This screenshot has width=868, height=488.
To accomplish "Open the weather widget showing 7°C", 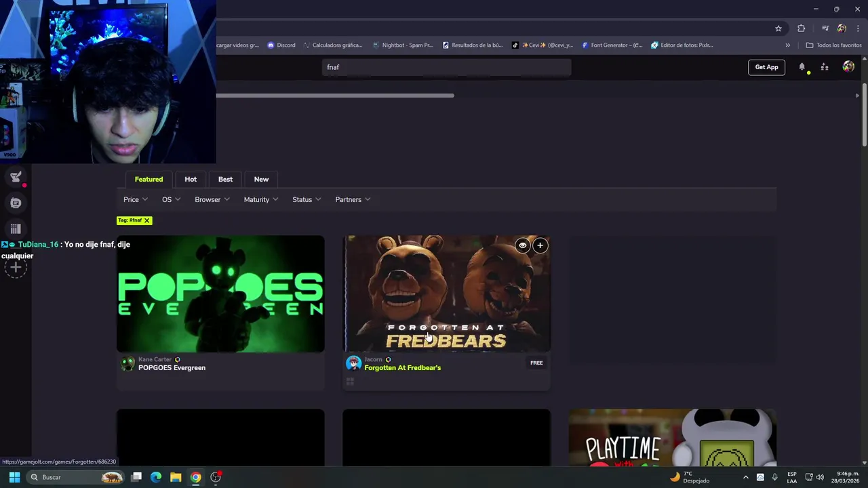I will [x=690, y=477].
